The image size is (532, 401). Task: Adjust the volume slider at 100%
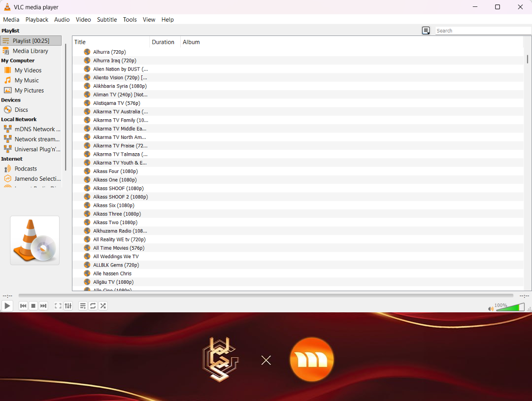pos(510,307)
